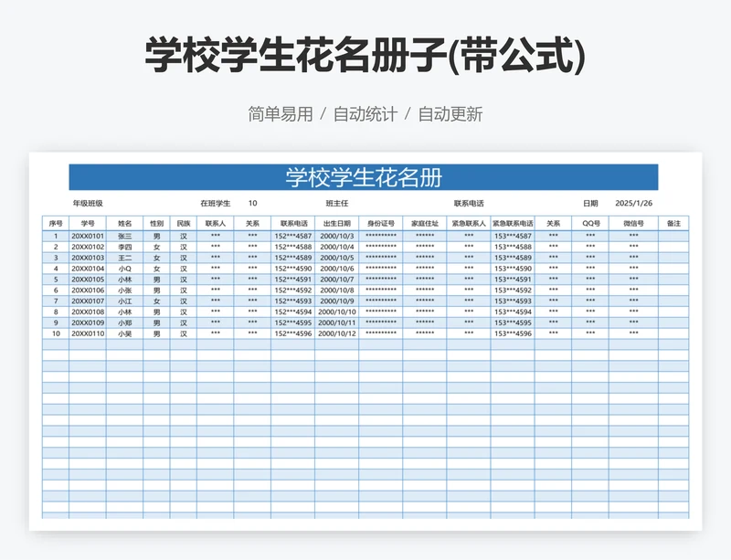Select the phone cell 152***4590

coord(293,269)
